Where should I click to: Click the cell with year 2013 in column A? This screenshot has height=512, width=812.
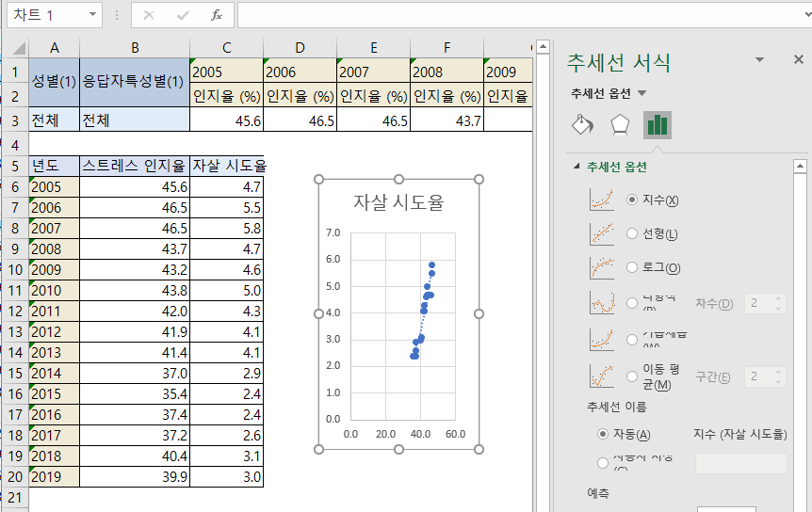coord(55,353)
